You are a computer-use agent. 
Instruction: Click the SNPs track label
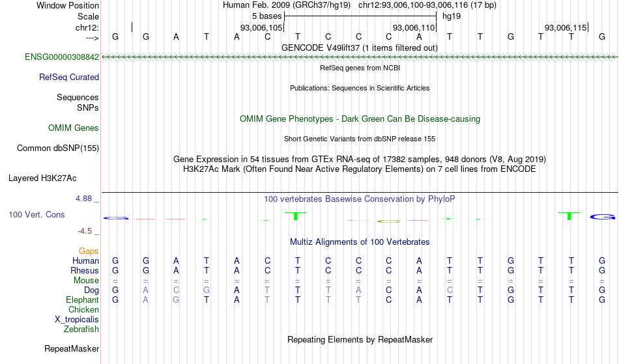pyautogui.click(x=88, y=107)
